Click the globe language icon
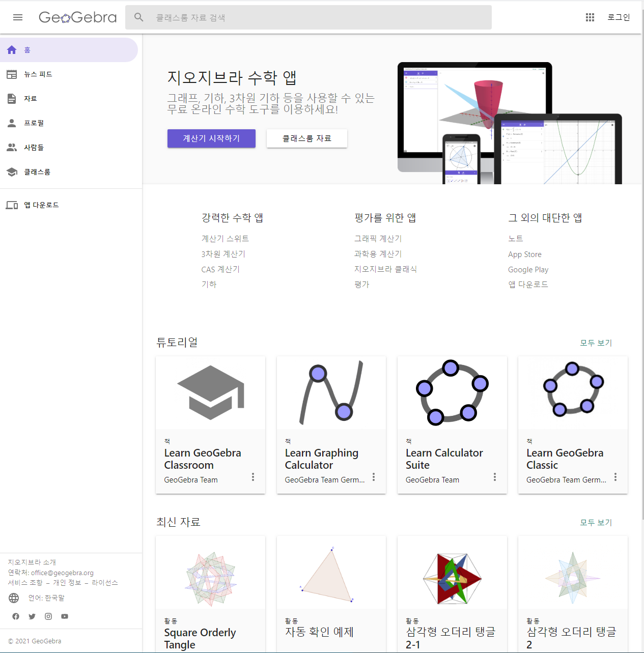 (x=14, y=598)
